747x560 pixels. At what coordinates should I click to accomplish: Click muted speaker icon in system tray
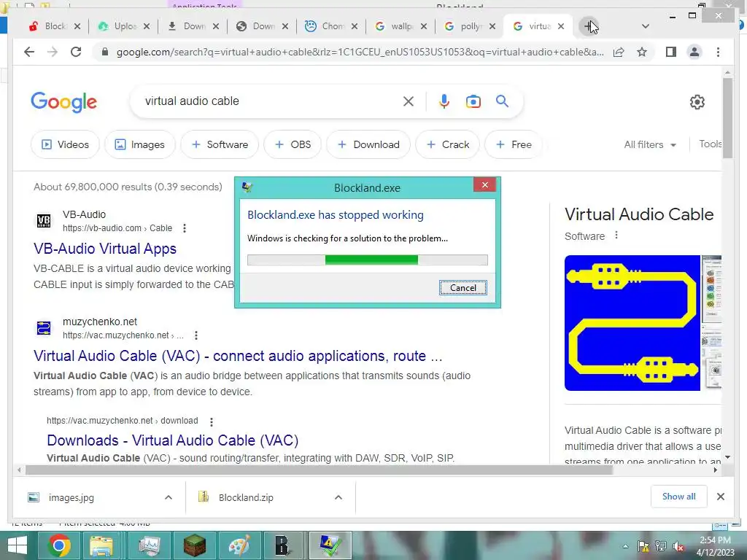pyautogui.click(x=678, y=547)
